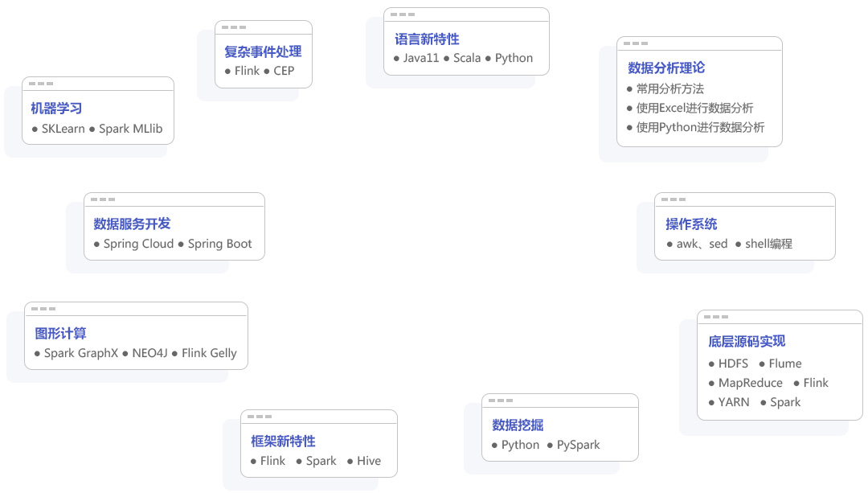
Task: Select 使用Excel进行数据分析 item
Action: [x=694, y=108]
